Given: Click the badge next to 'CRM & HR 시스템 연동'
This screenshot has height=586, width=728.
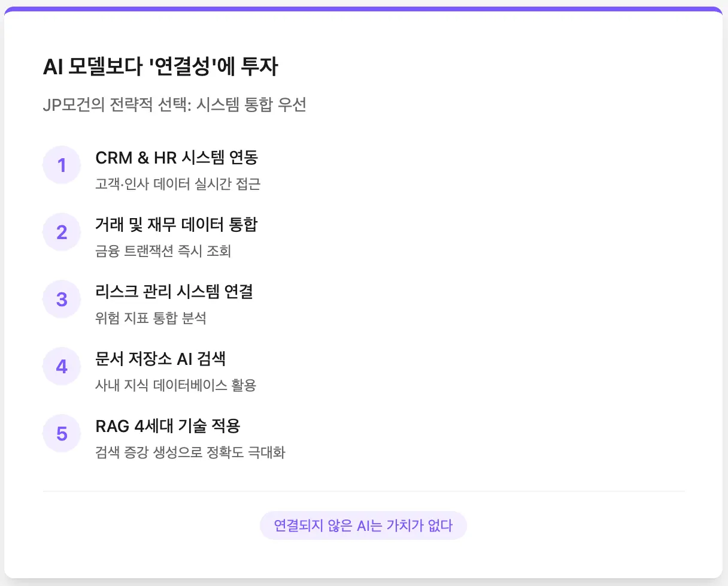Looking at the screenshot, I should [62, 165].
